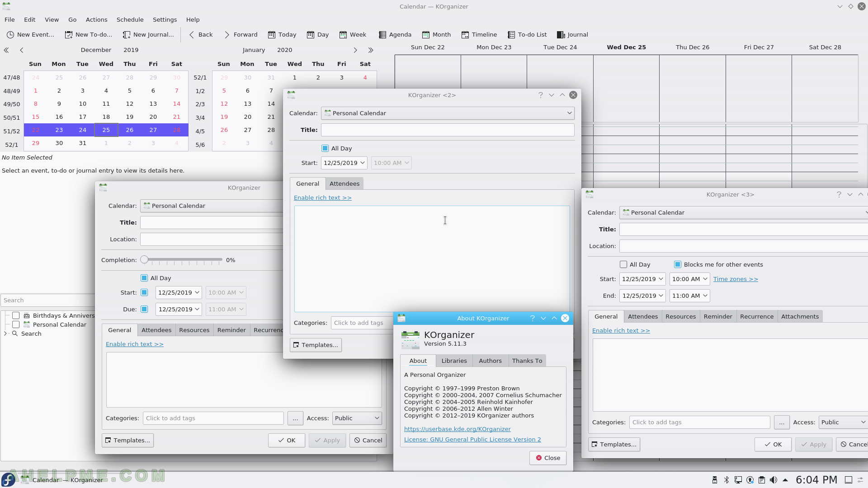Toggle the Start checkbox in to-do dialog
The image size is (868, 488).
pyautogui.click(x=144, y=292)
